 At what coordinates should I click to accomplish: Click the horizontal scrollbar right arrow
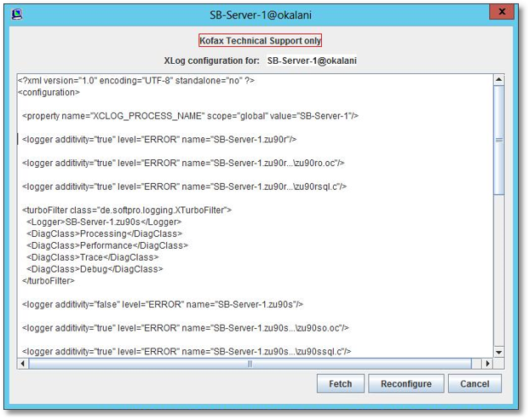tap(487, 363)
